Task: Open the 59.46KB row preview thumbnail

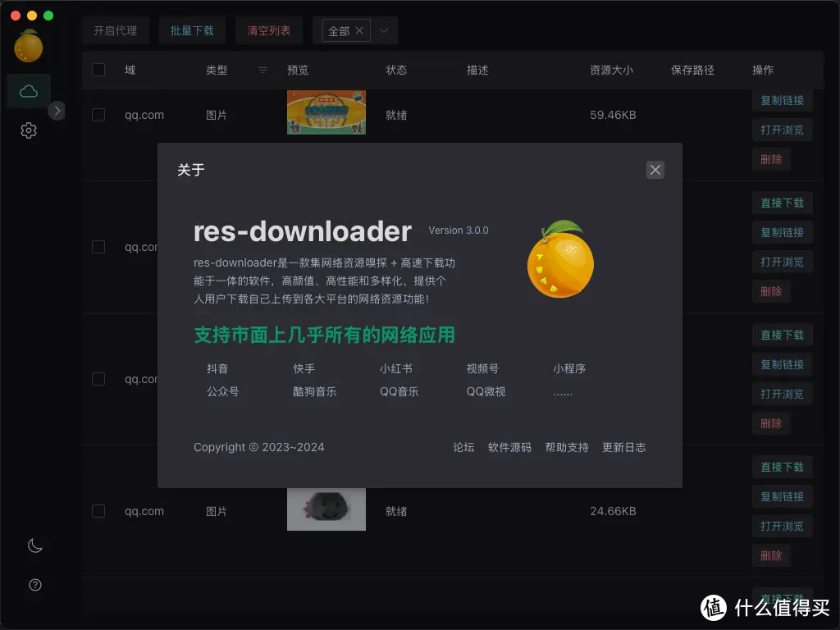Action: 326,112
